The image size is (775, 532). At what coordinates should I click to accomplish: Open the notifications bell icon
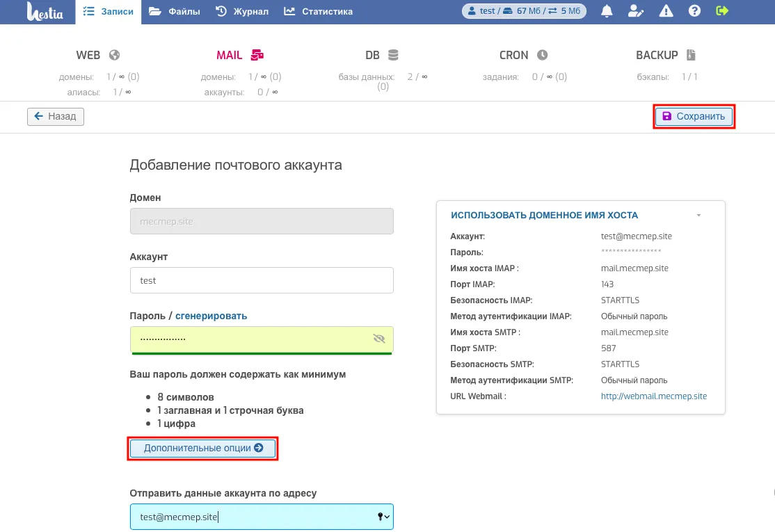click(x=607, y=11)
